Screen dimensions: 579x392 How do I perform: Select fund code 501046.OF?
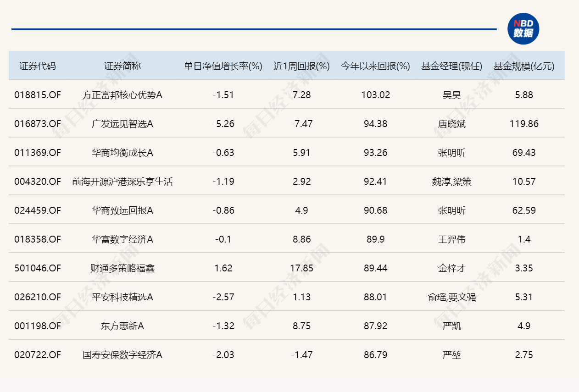[38, 268]
